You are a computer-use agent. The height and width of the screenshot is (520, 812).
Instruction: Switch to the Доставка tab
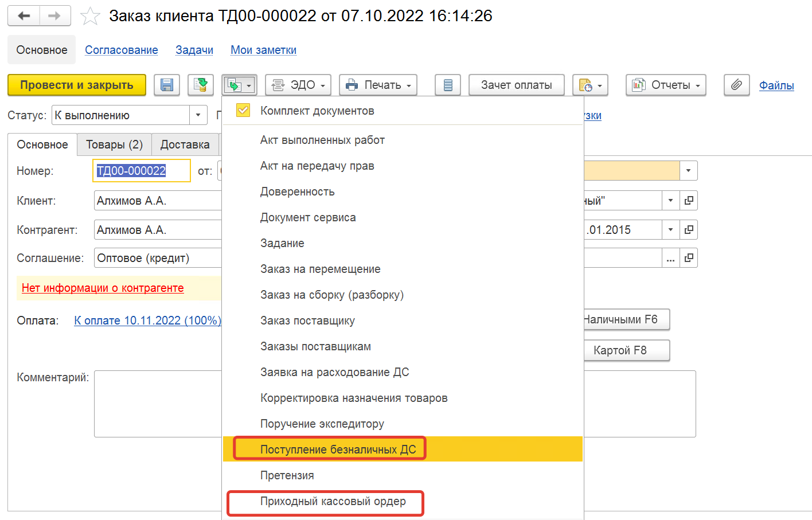coord(185,144)
